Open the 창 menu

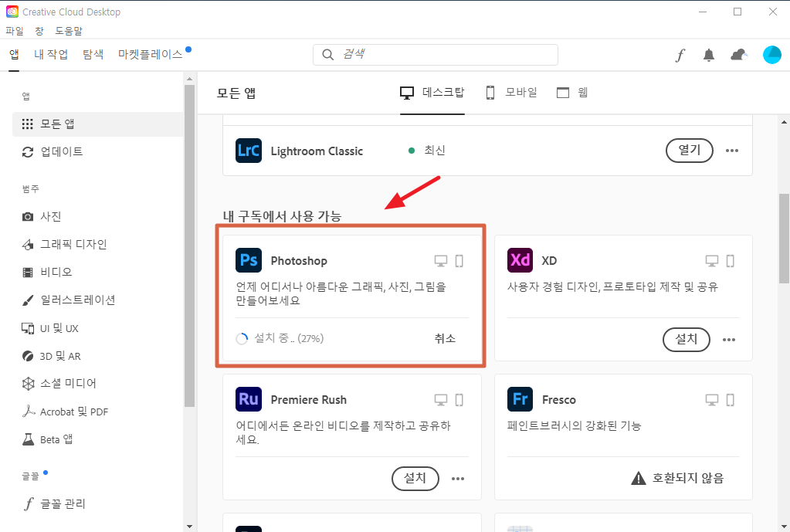pyautogui.click(x=39, y=31)
